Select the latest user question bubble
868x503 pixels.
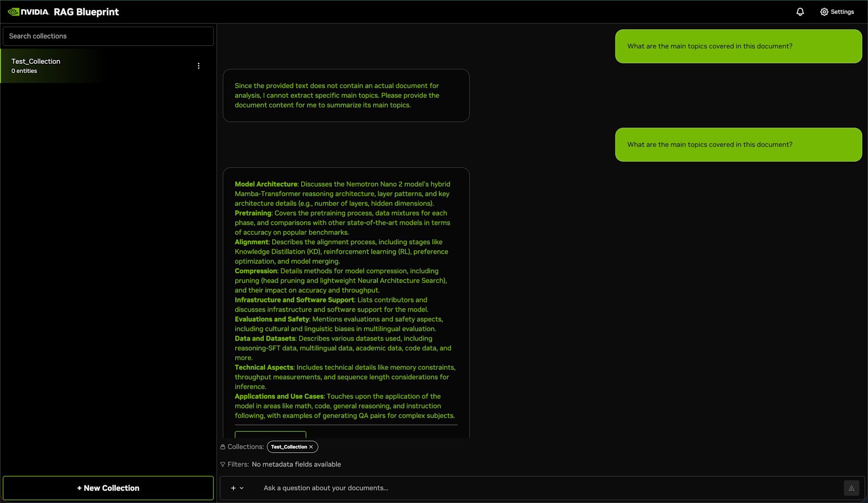tap(738, 145)
